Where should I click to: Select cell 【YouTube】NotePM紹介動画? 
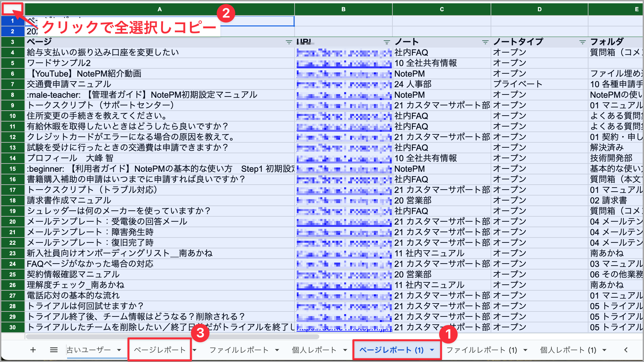click(160, 74)
